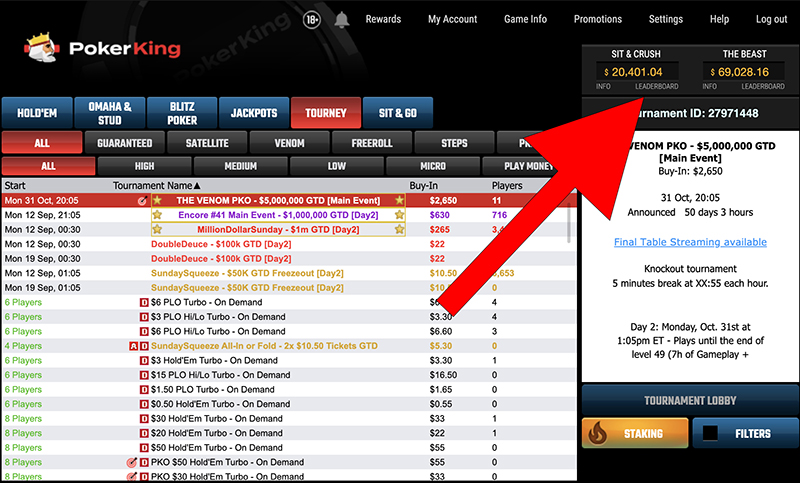Sort list by Players column header
This screenshot has width=800, height=483.
(507, 186)
